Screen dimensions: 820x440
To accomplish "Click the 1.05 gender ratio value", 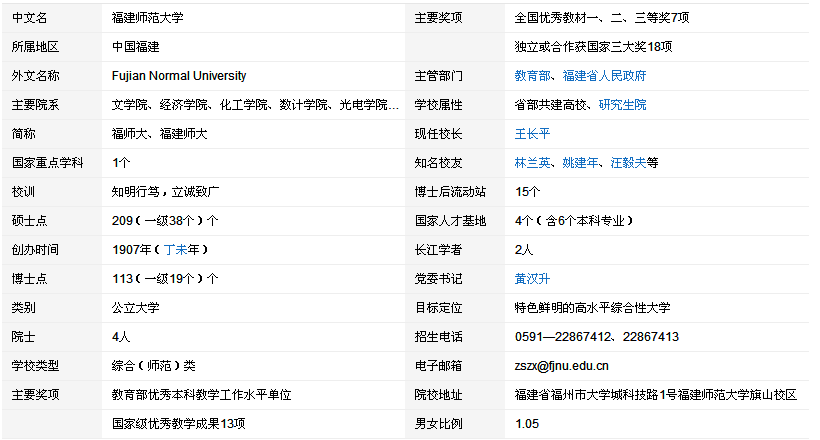I will [x=527, y=424].
